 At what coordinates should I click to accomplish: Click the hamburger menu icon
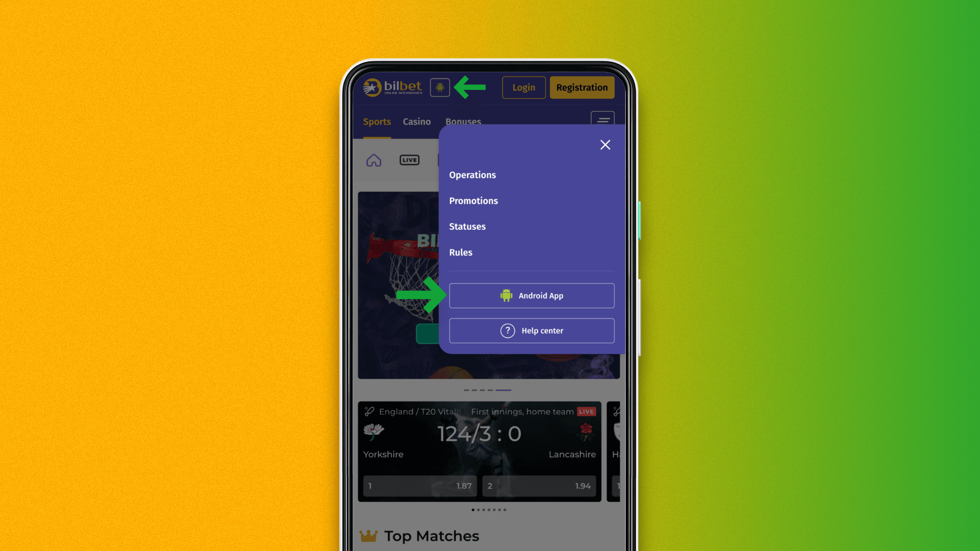[x=603, y=121]
